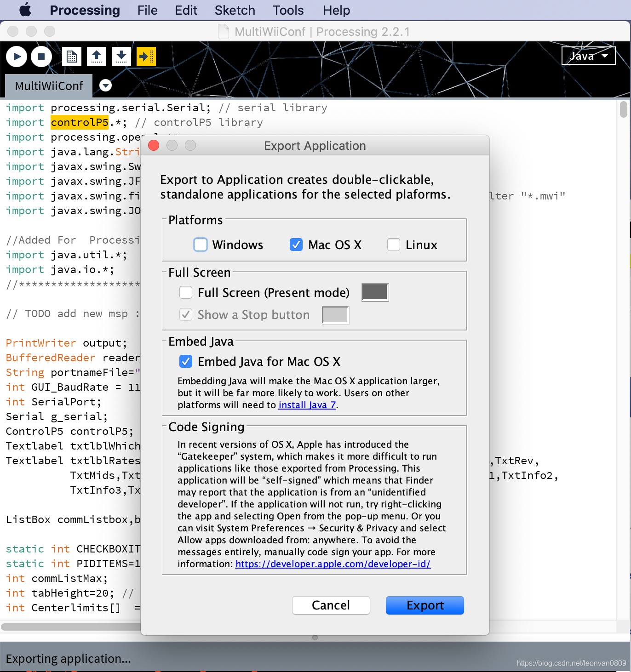This screenshot has width=631, height=672.
Task: Cancel the Export Application dialog
Action: (331, 605)
